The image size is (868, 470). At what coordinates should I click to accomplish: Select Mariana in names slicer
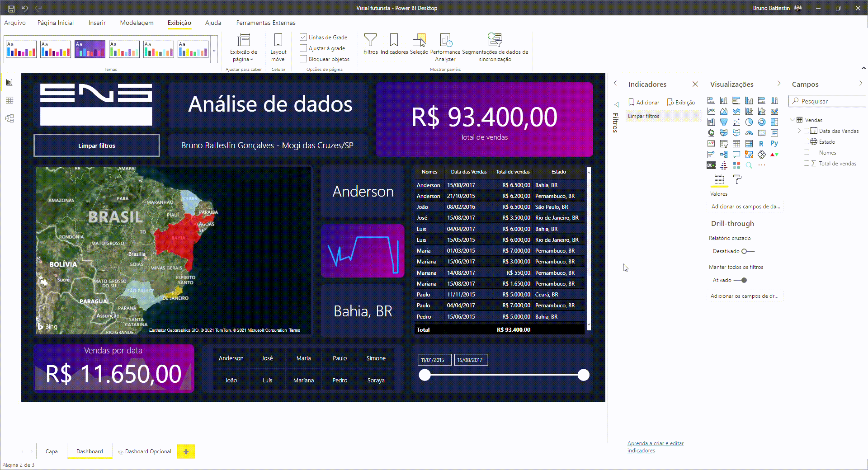[303, 380]
